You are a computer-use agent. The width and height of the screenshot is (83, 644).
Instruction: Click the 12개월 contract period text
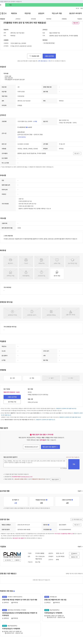pyautogui.click(x=35, y=121)
